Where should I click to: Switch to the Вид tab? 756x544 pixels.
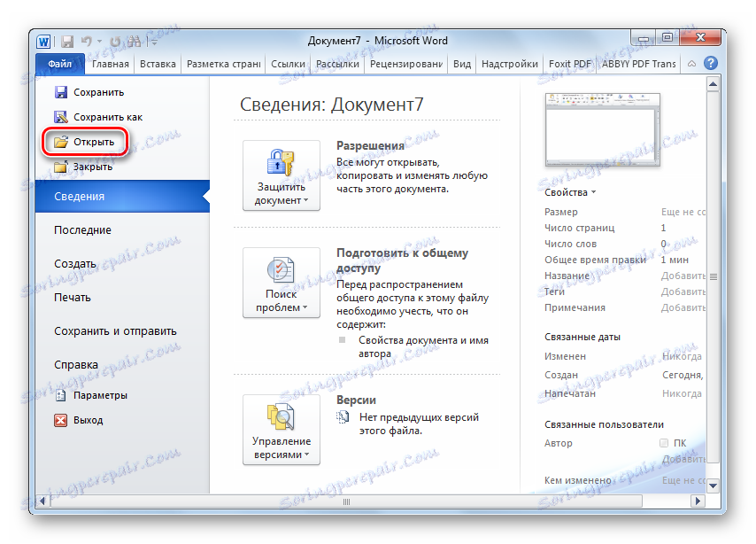pyautogui.click(x=462, y=64)
